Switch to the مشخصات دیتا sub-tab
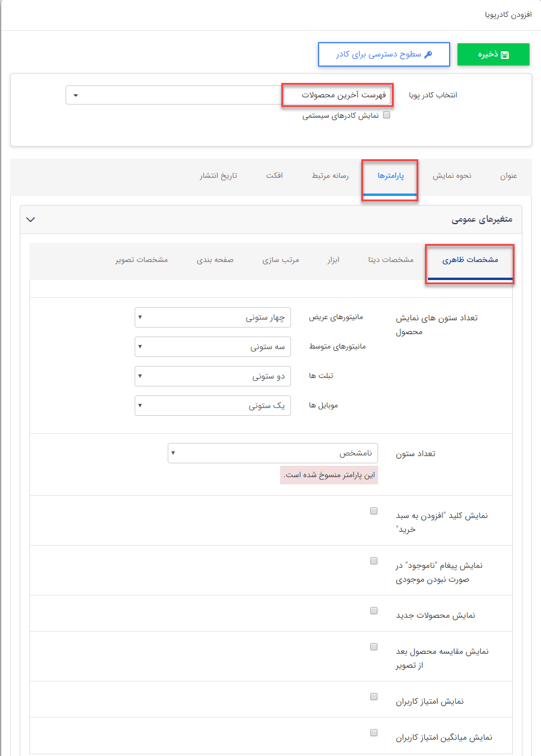This screenshot has height=756, width=541. point(389,260)
